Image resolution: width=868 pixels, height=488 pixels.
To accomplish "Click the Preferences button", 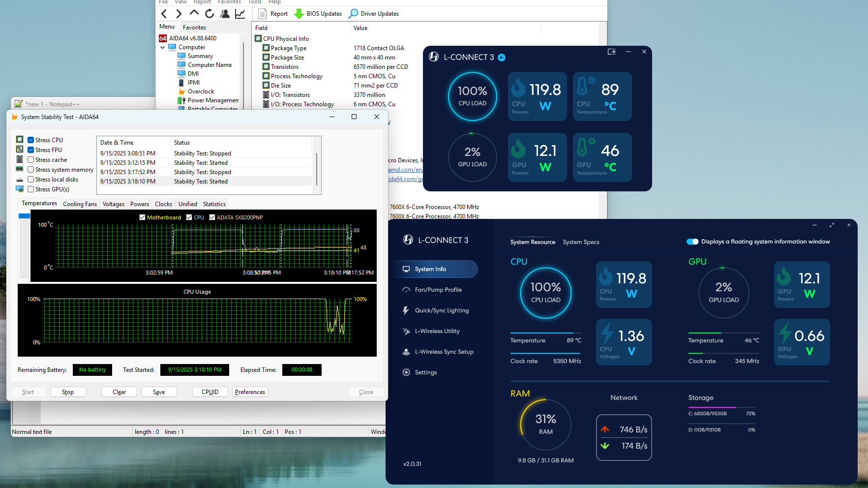I will (x=250, y=392).
